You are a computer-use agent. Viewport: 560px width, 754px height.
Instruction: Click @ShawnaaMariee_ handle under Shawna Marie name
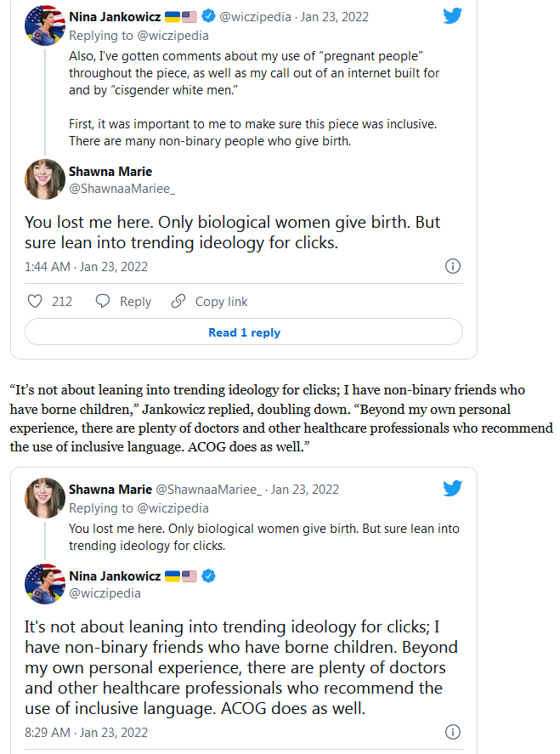pyautogui.click(x=122, y=189)
